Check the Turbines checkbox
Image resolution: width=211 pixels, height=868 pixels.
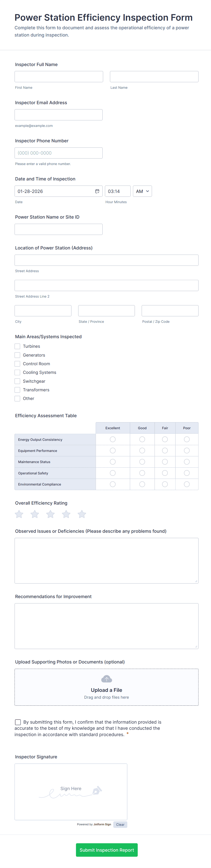point(17,346)
